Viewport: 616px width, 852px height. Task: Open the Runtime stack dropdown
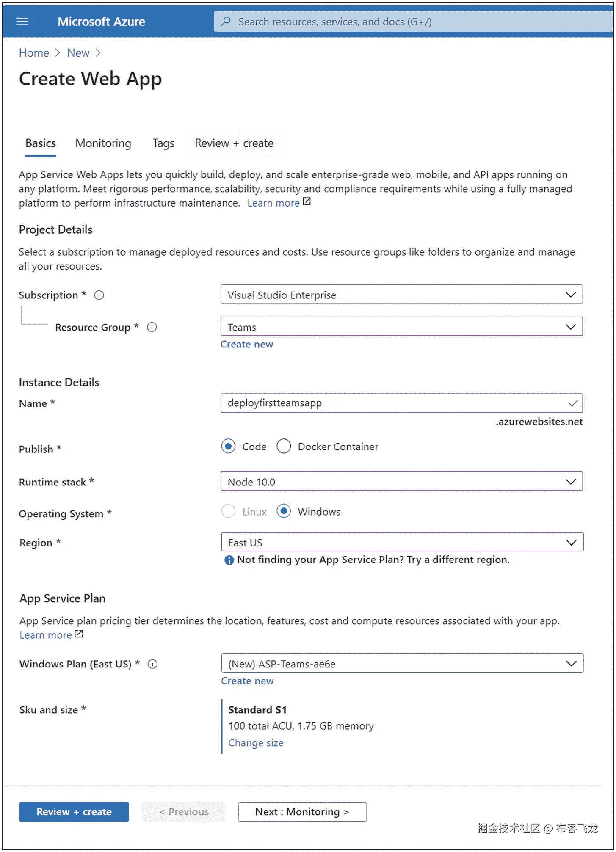(401, 482)
